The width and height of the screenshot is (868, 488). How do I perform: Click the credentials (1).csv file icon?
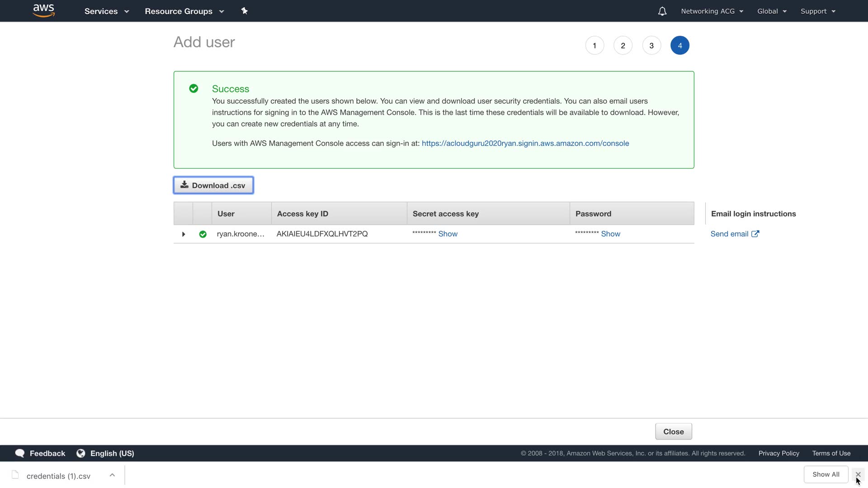tap(15, 475)
